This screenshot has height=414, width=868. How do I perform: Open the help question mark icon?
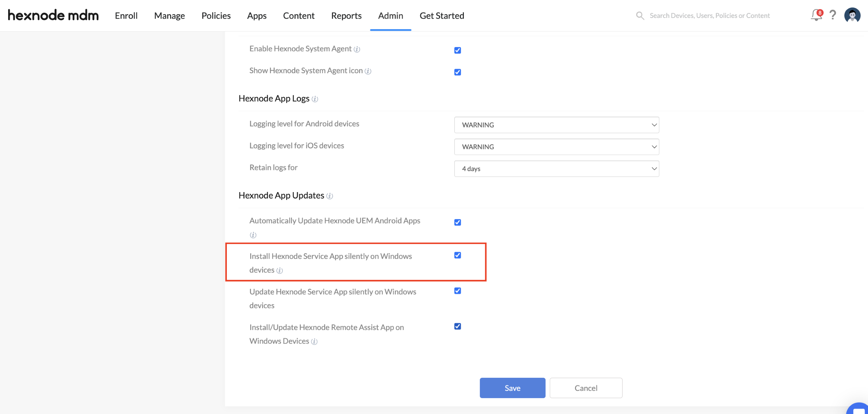pyautogui.click(x=833, y=15)
